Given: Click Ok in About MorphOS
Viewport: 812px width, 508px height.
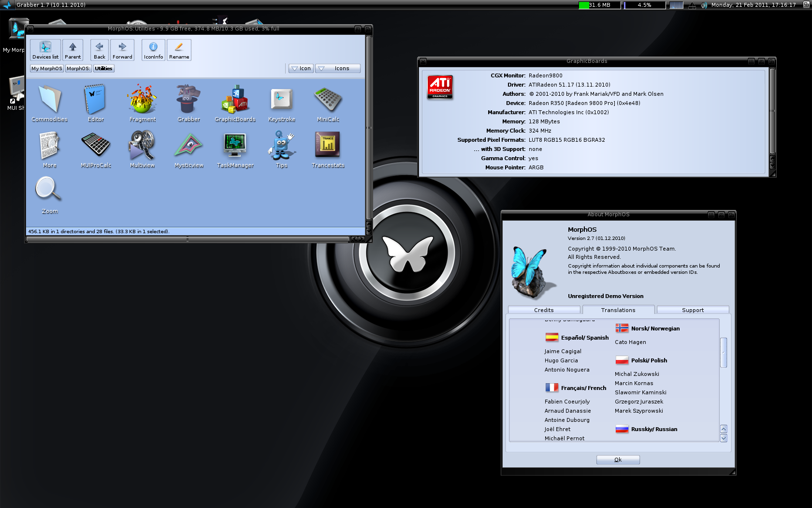Looking at the screenshot, I should [x=618, y=460].
